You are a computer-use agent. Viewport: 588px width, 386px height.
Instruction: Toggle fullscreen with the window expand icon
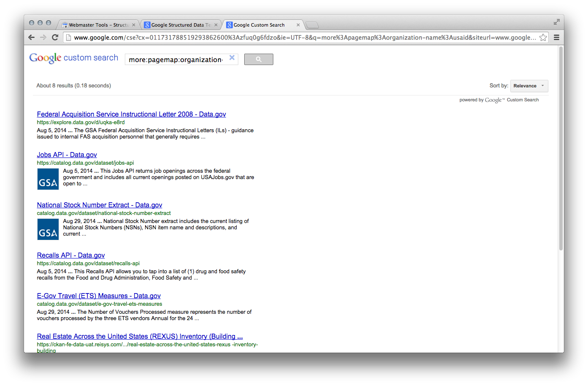click(x=557, y=22)
